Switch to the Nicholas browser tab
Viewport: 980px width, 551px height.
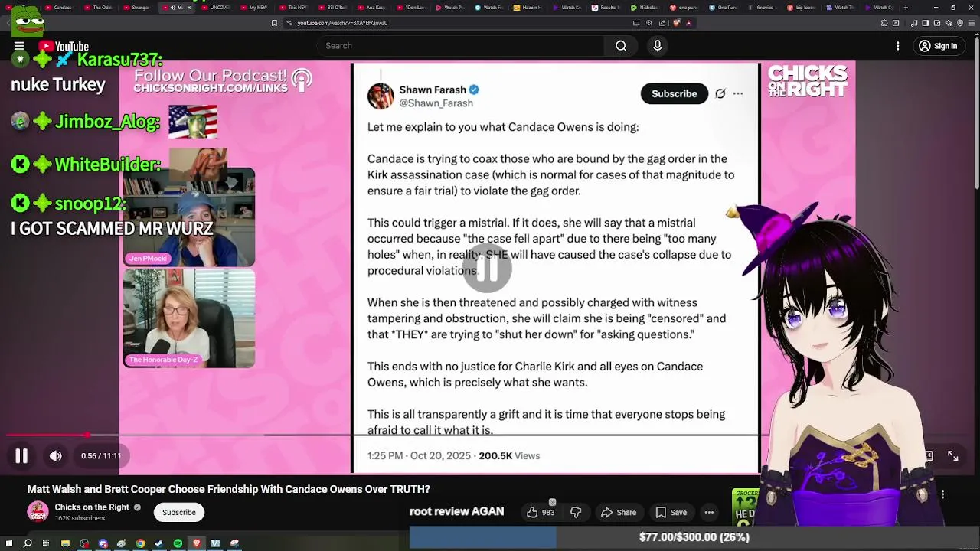[x=645, y=8]
